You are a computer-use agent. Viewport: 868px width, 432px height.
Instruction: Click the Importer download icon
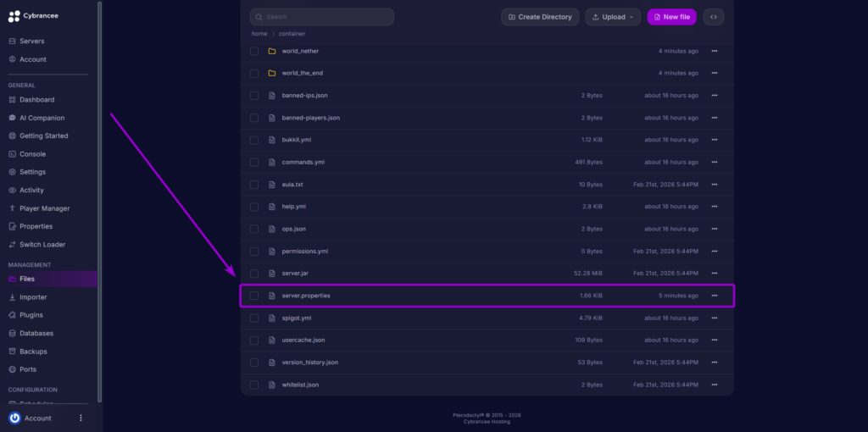coord(12,297)
